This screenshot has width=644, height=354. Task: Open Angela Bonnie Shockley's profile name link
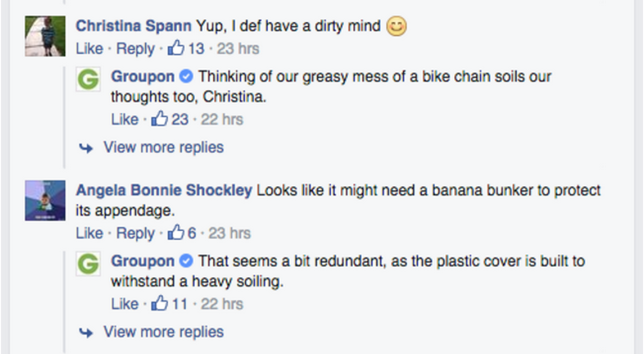coord(164,190)
